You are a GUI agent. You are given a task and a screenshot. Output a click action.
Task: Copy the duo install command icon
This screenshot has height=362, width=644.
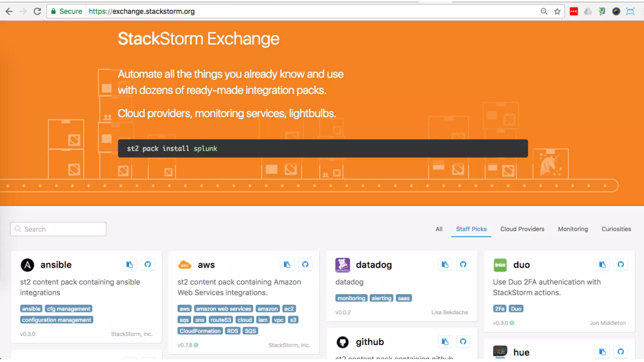tap(602, 265)
